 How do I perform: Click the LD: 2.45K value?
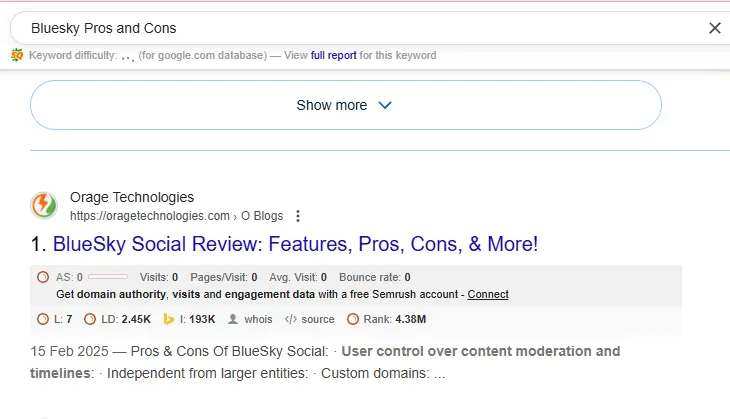coord(126,319)
